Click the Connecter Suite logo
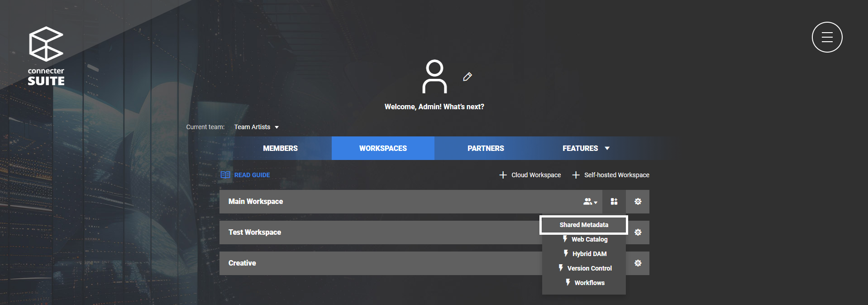This screenshot has height=305, width=868. 46,56
